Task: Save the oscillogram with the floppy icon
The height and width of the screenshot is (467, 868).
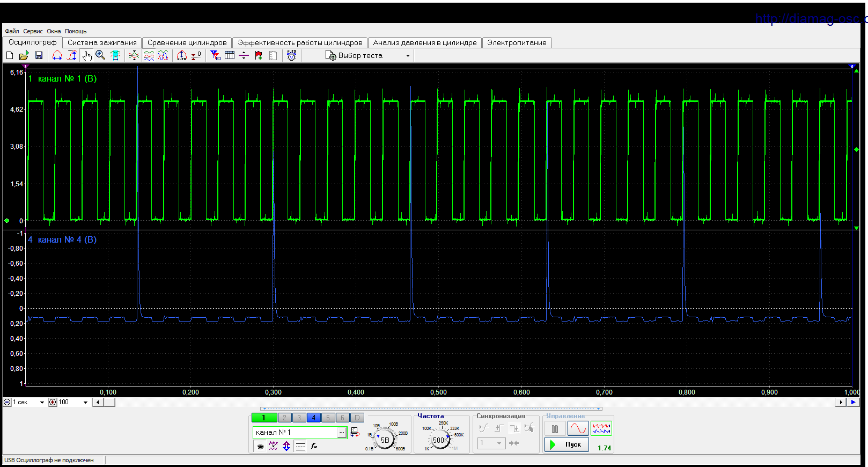Action: [x=39, y=55]
